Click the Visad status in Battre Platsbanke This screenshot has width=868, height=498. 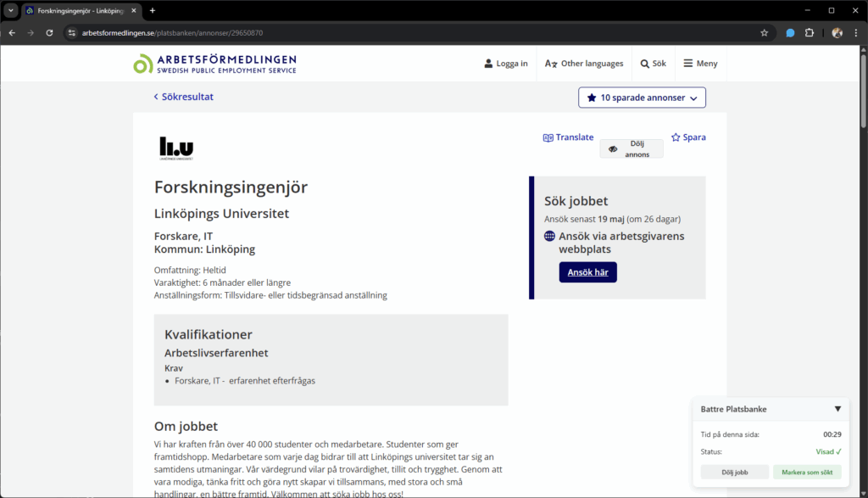pos(829,451)
